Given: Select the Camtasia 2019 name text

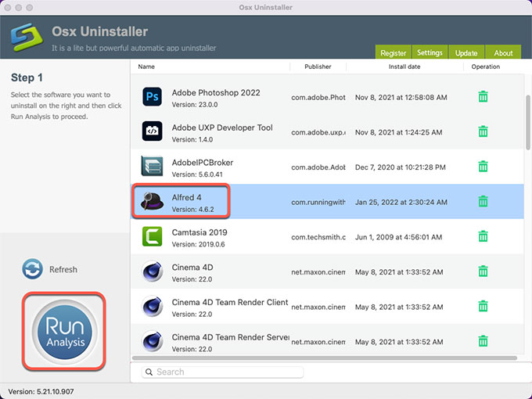Looking at the screenshot, I should (x=199, y=232).
